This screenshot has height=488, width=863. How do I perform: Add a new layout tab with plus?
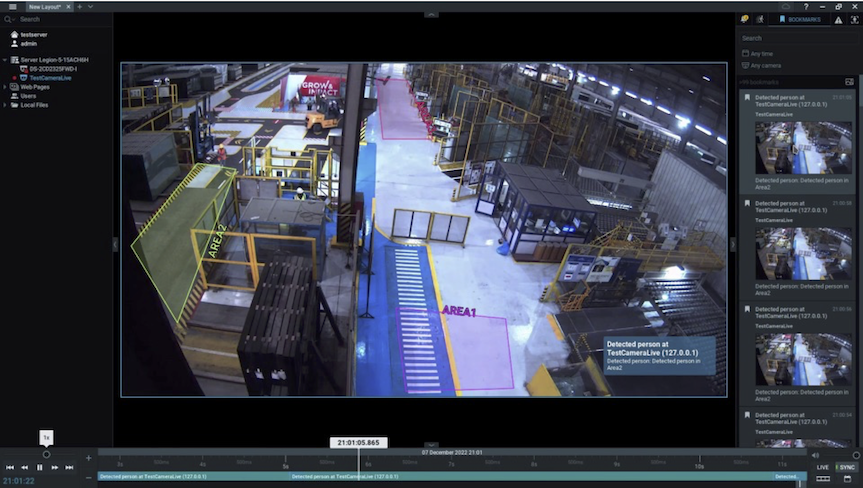pos(80,7)
